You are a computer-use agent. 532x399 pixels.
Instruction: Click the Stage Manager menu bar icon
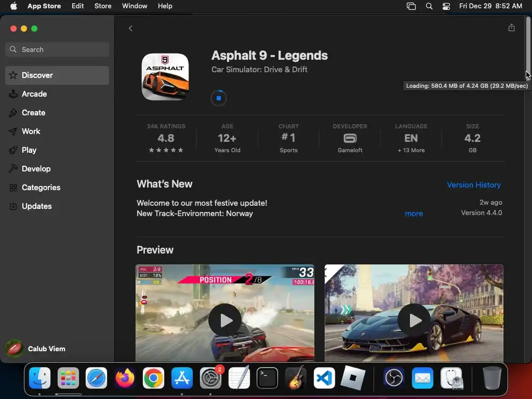(x=411, y=6)
